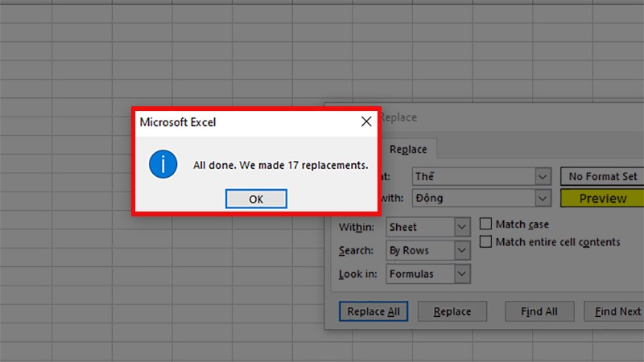Click OK in the Microsoft Excel message box
The width and height of the screenshot is (644, 362).
[x=256, y=199]
